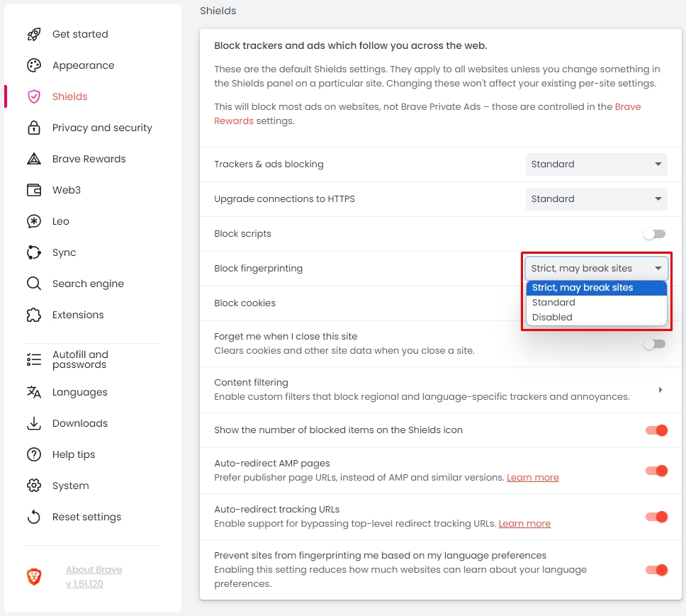Click the Extensions puzzle piece icon

pos(33,315)
